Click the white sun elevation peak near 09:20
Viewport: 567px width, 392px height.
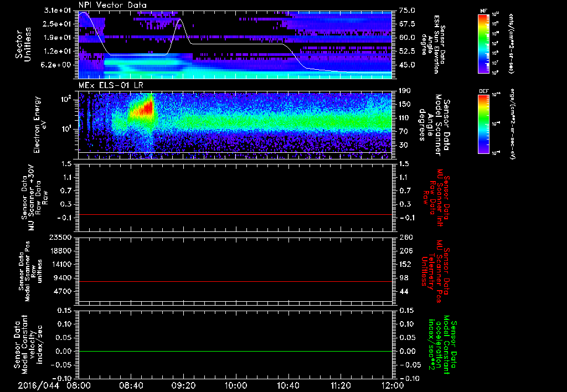tap(179, 21)
